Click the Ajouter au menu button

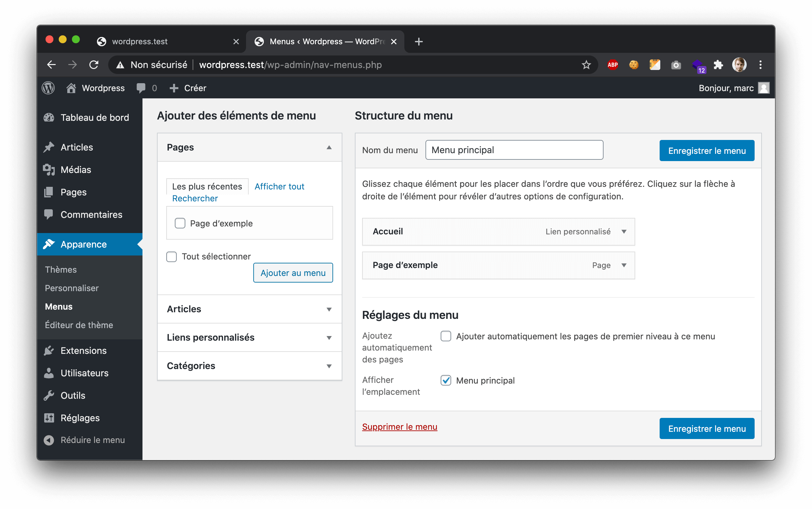[x=293, y=273]
